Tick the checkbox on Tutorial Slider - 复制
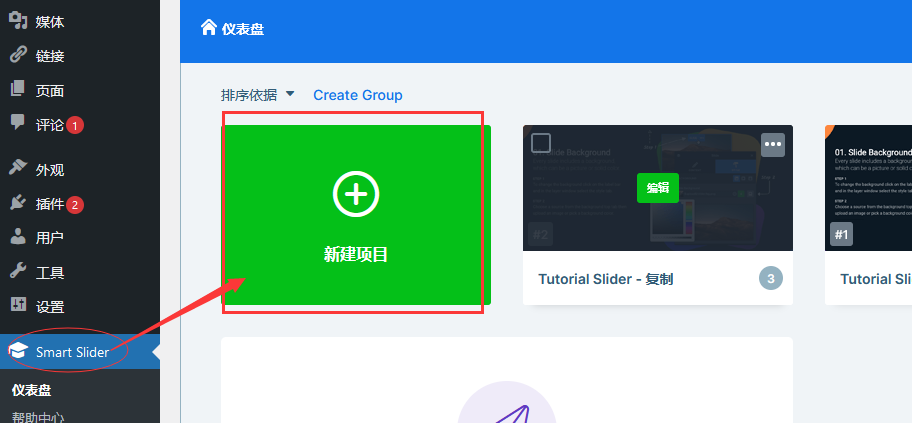Image resolution: width=912 pixels, height=423 pixels. (541, 143)
